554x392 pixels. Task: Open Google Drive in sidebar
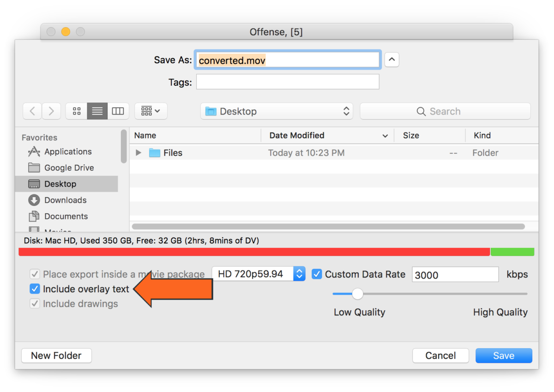(69, 168)
